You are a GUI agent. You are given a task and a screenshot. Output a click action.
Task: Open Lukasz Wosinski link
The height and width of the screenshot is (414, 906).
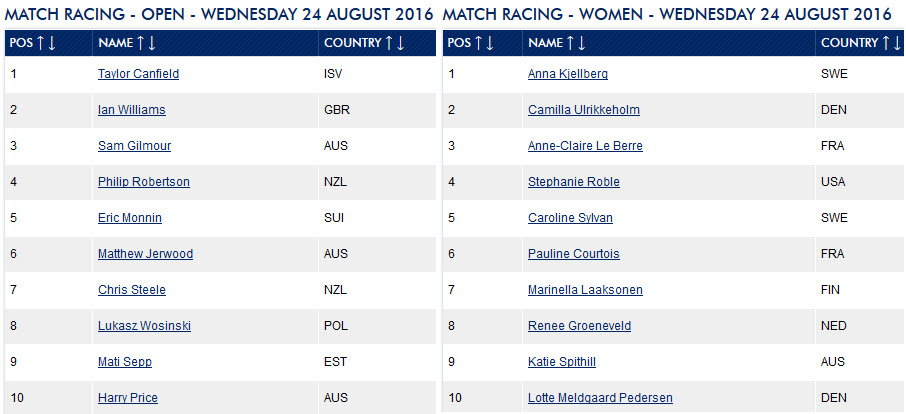[x=144, y=326]
